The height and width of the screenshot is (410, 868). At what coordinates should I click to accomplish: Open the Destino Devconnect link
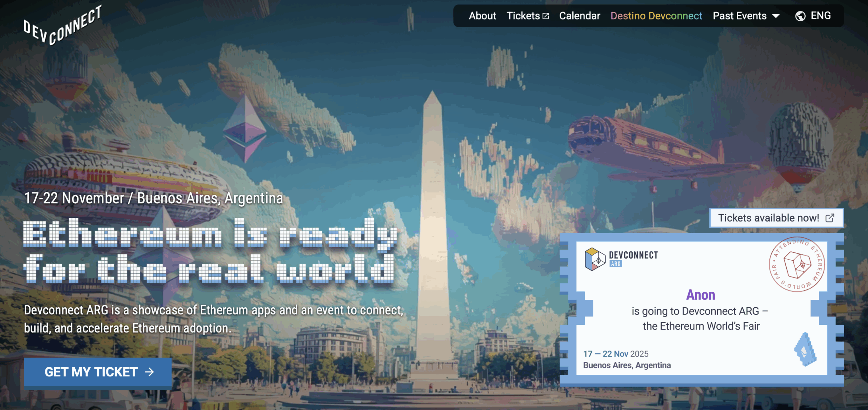tap(656, 16)
